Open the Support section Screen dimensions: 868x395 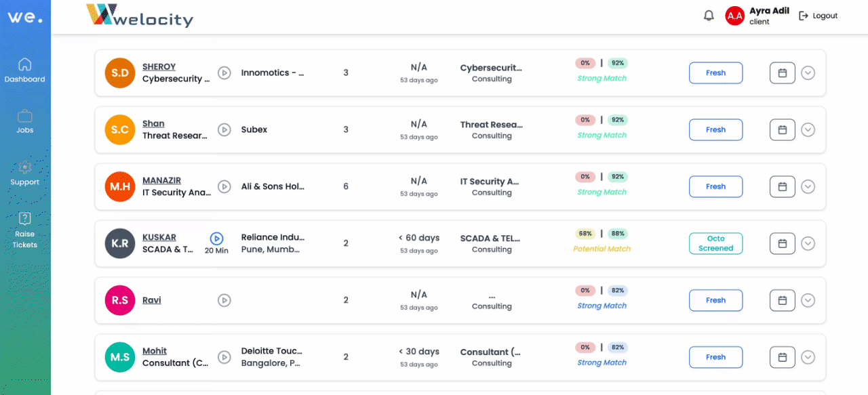click(25, 173)
